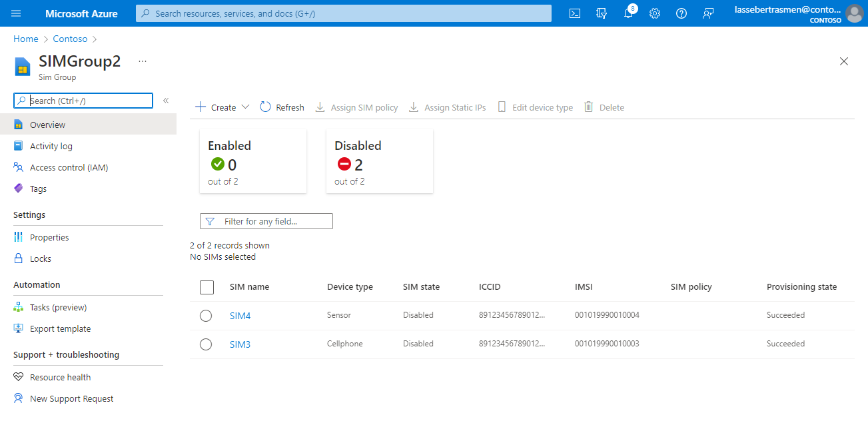The height and width of the screenshot is (429, 868).
Task: Collapse the left navigation menu
Action: (166, 101)
